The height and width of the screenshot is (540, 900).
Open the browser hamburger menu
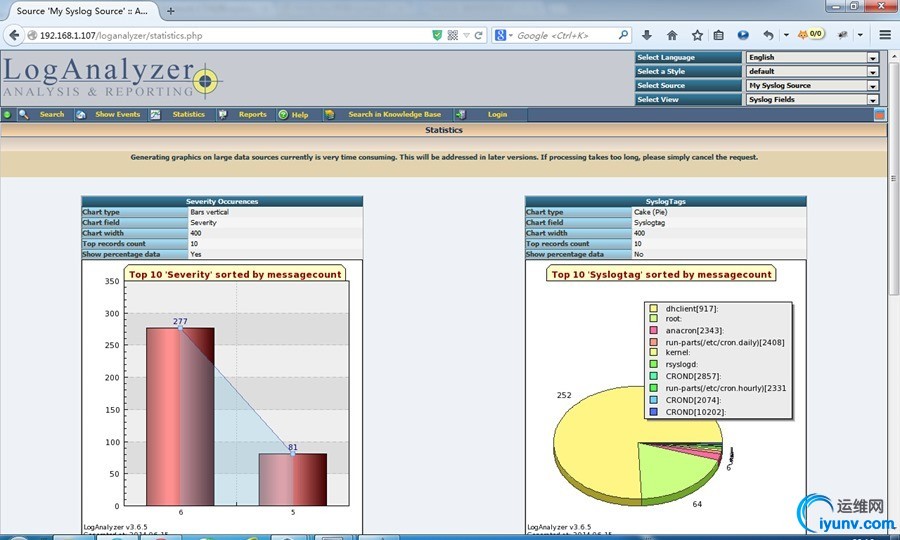click(885, 35)
